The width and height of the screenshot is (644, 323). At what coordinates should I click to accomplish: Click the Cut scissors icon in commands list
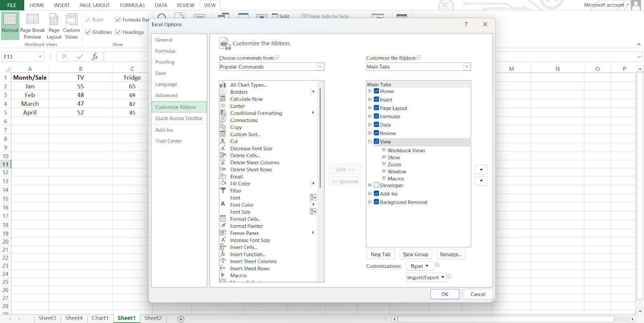(x=223, y=141)
